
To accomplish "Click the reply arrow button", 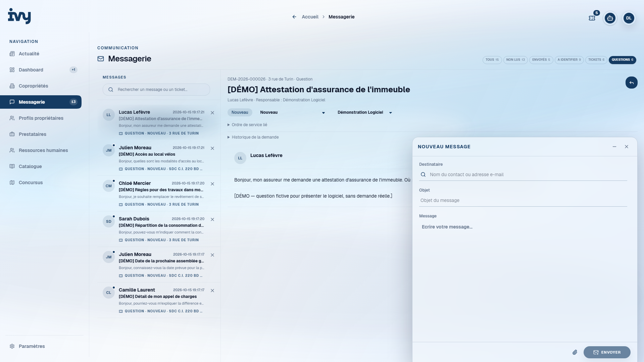I will click(x=631, y=83).
